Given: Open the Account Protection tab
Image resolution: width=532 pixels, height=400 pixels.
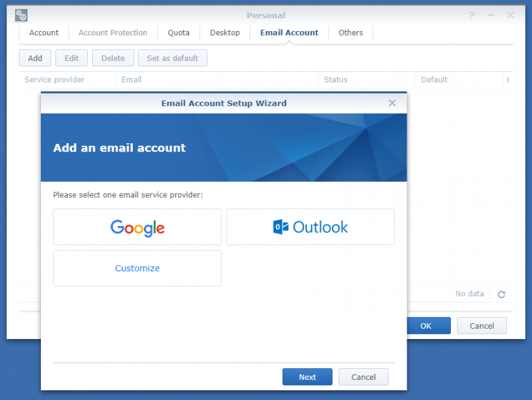Looking at the screenshot, I should tap(113, 33).
